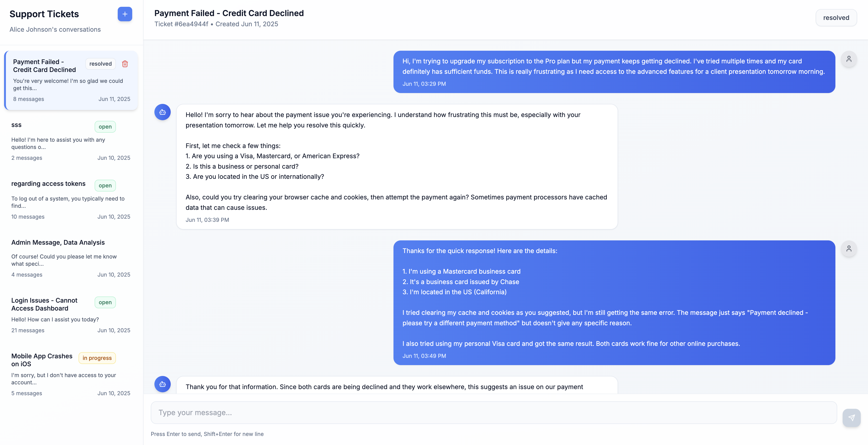Delete the Payment Failed ticket via trash icon
The height and width of the screenshot is (445, 868).
(125, 64)
